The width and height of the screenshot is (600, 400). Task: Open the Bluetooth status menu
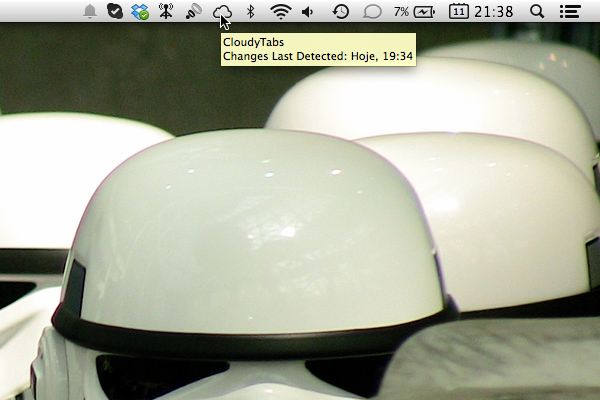coord(250,11)
